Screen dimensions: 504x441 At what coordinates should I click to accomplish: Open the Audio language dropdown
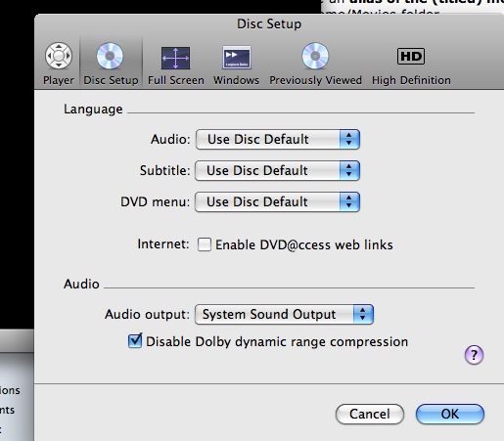[278, 139]
